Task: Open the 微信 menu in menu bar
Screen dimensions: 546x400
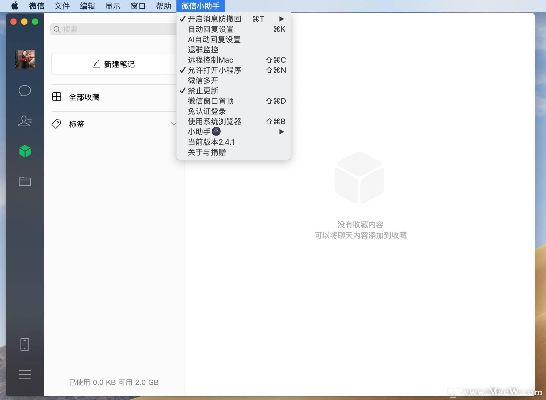Action: pos(37,6)
